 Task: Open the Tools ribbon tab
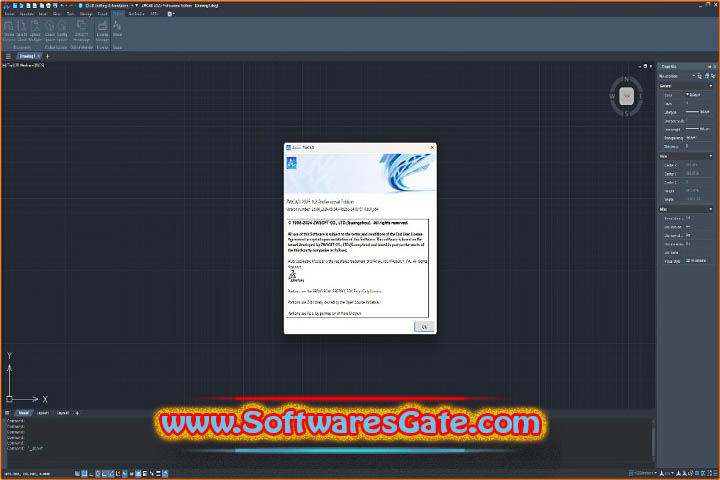point(71,14)
